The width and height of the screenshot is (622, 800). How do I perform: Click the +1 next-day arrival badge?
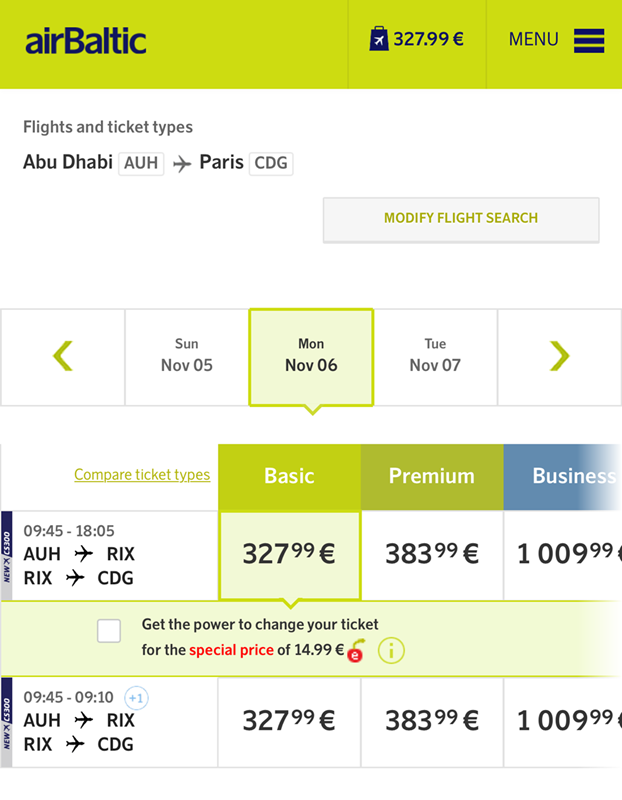coord(136,697)
